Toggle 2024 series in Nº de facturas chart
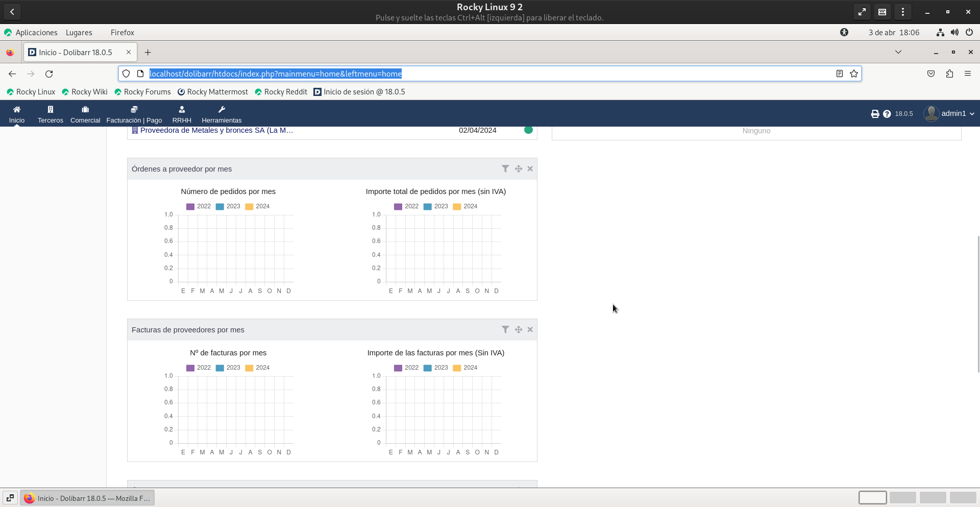980x507 pixels. pyautogui.click(x=257, y=368)
